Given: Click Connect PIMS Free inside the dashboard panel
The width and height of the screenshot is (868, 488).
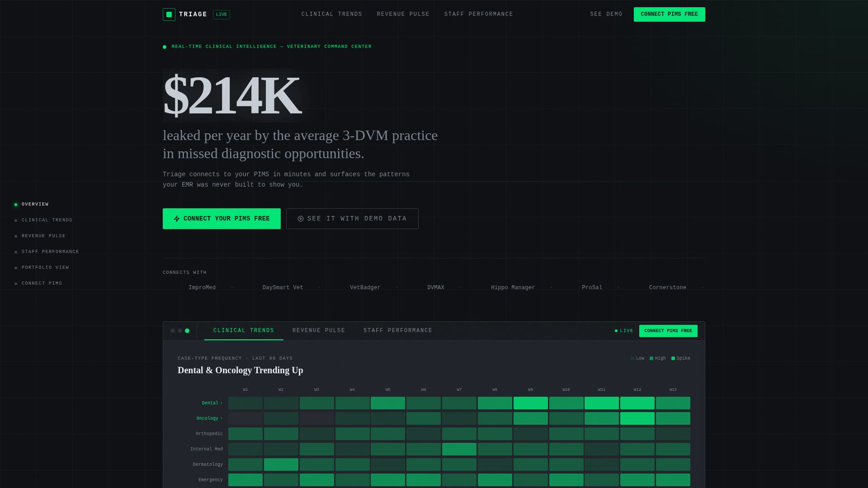Looking at the screenshot, I should (668, 331).
